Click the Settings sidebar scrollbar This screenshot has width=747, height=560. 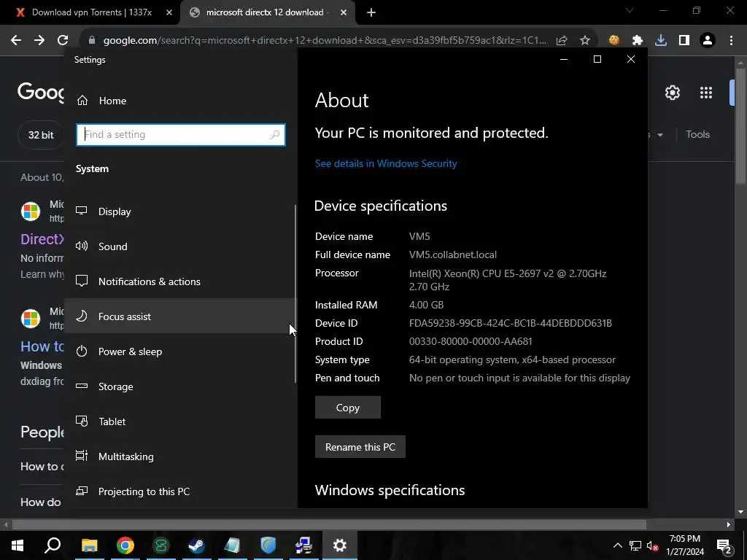click(x=295, y=294)
